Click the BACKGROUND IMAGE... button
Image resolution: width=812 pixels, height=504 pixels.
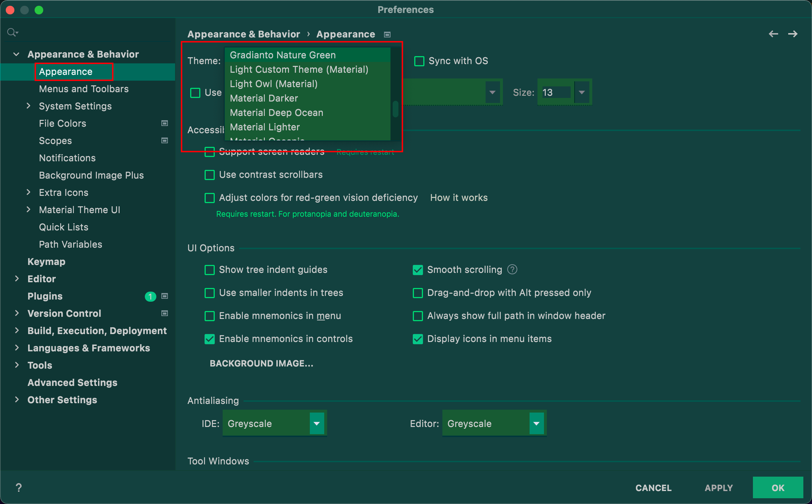(262, 363)
